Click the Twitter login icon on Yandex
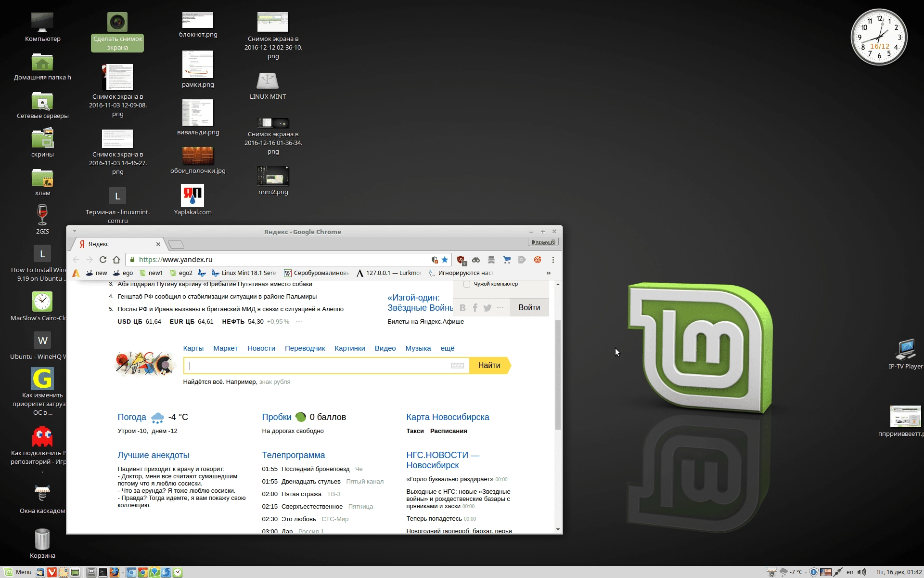This screenshot has height=578, width=924. coord(488,308)
